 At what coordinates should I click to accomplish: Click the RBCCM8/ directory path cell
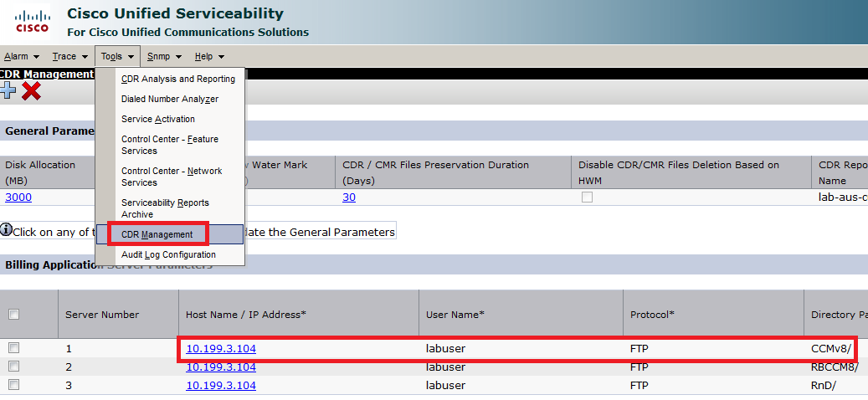tap(835, 367)
